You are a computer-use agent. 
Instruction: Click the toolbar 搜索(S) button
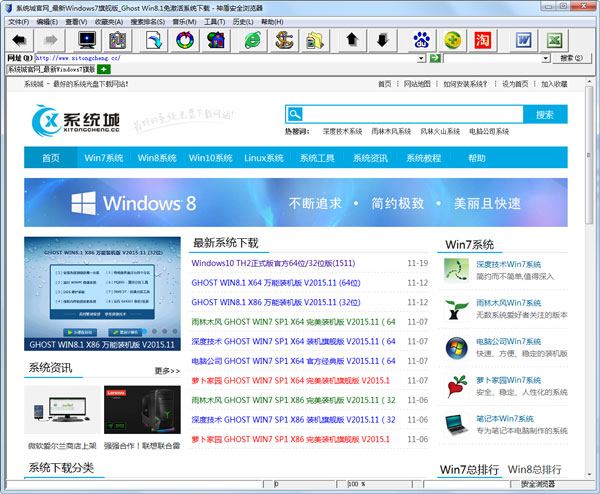[572, 58]
